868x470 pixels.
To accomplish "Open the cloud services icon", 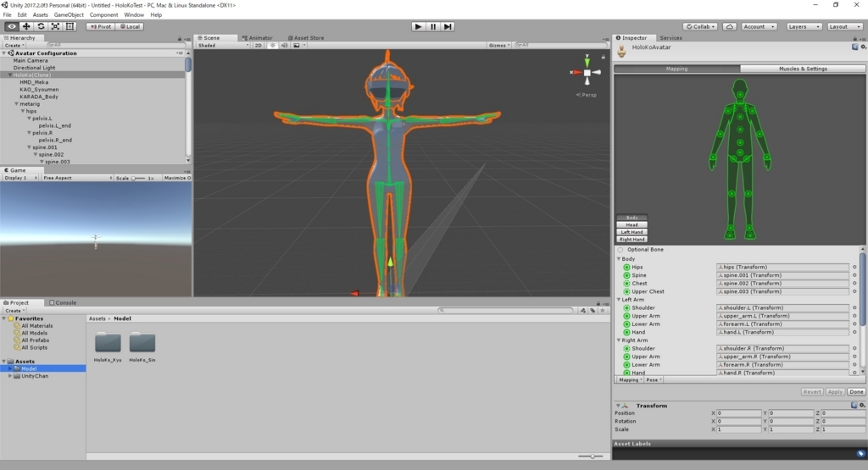I will click(730, 26).
